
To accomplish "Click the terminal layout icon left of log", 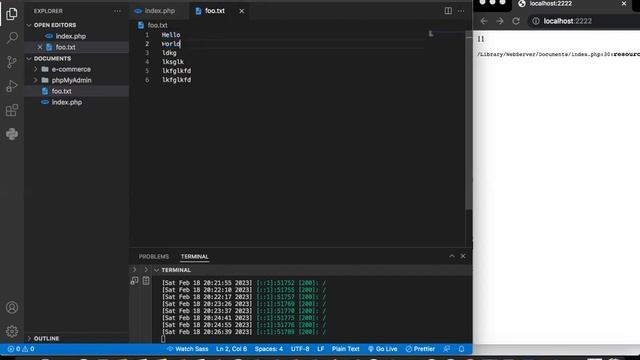I will (x=134, y=280).
